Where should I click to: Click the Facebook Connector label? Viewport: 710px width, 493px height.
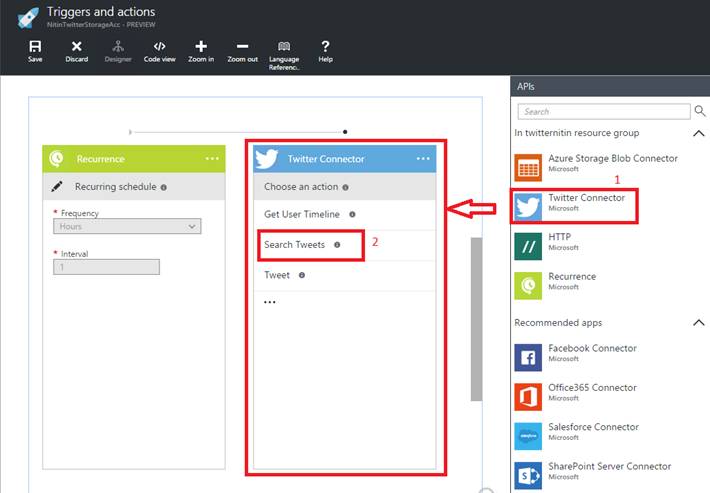pos(592,348)
